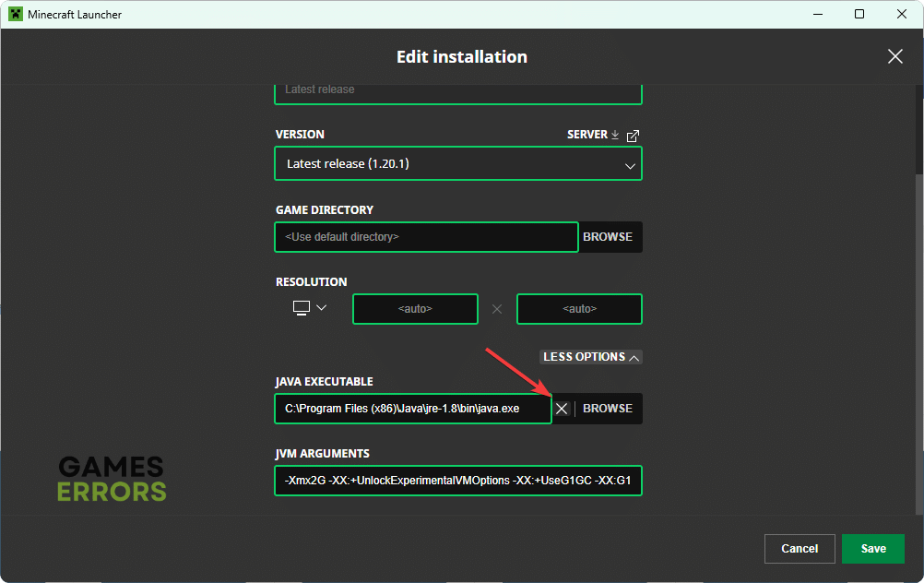Screen dimensions: 924x583
Task: Click the Minecraft Launcher title bar icon
Action: tap(16, 15)
